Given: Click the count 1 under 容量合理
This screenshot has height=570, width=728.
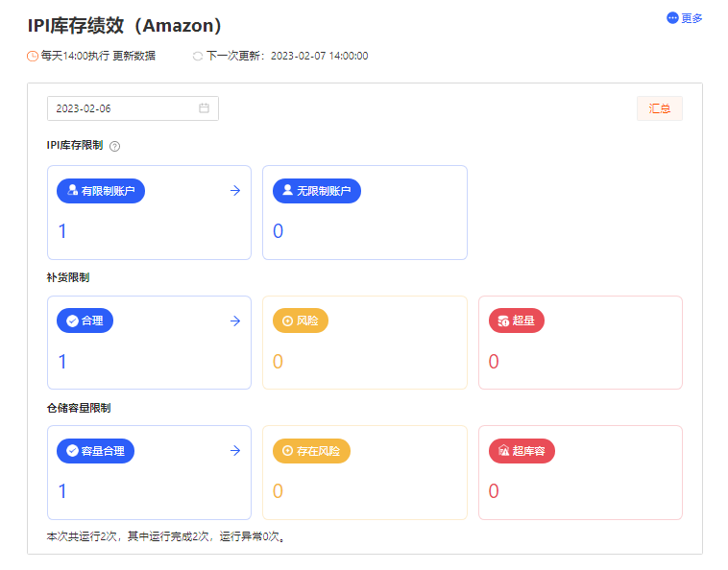Looking at the screenshot, I should (62, 491).
